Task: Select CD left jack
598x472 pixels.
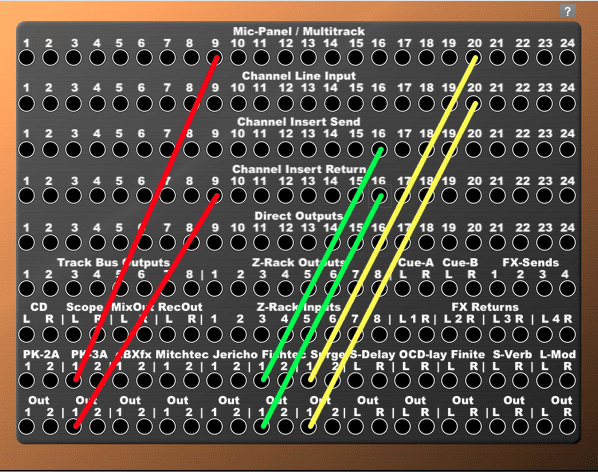Action: pyautogui.click(x=27, y=334)
